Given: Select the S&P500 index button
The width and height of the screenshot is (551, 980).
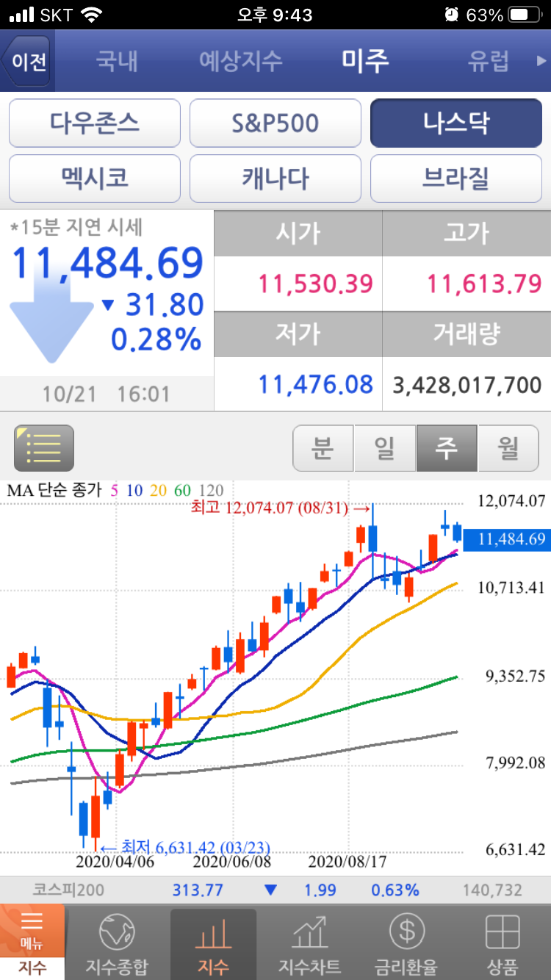Looking at the screenshot, I should click(275, 123).
